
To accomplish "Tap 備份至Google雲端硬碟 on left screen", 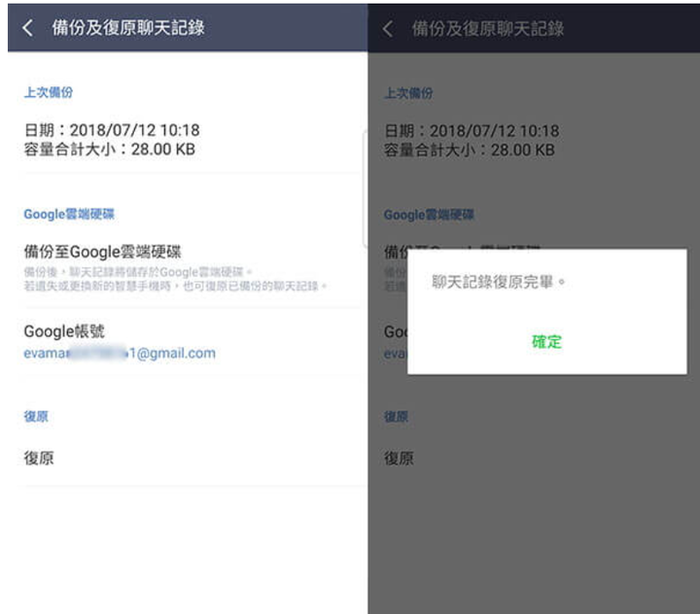I will pos(103,252).
